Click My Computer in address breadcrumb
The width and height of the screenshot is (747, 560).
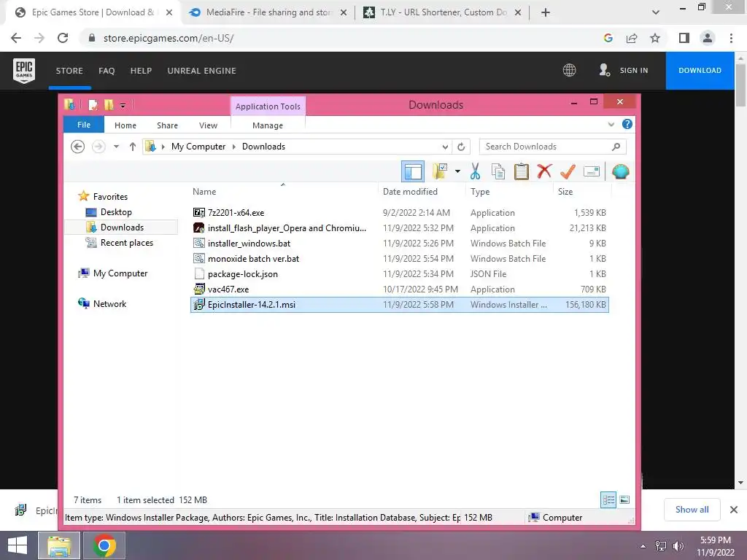(x=198, y=147)
